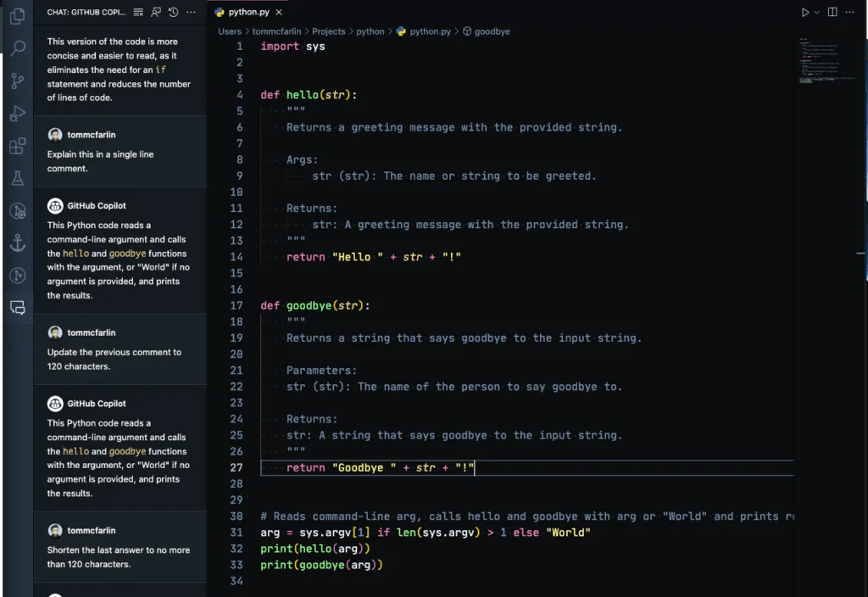Clear the chat with the list icon
The image size is (868, 597).
(138, 12)
